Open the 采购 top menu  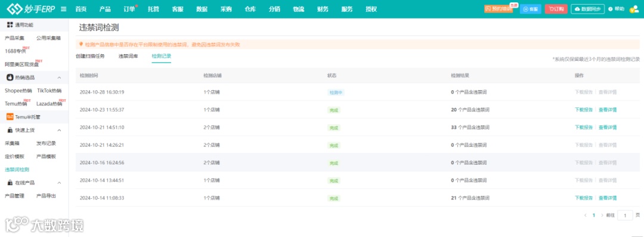tap(226, 9)
